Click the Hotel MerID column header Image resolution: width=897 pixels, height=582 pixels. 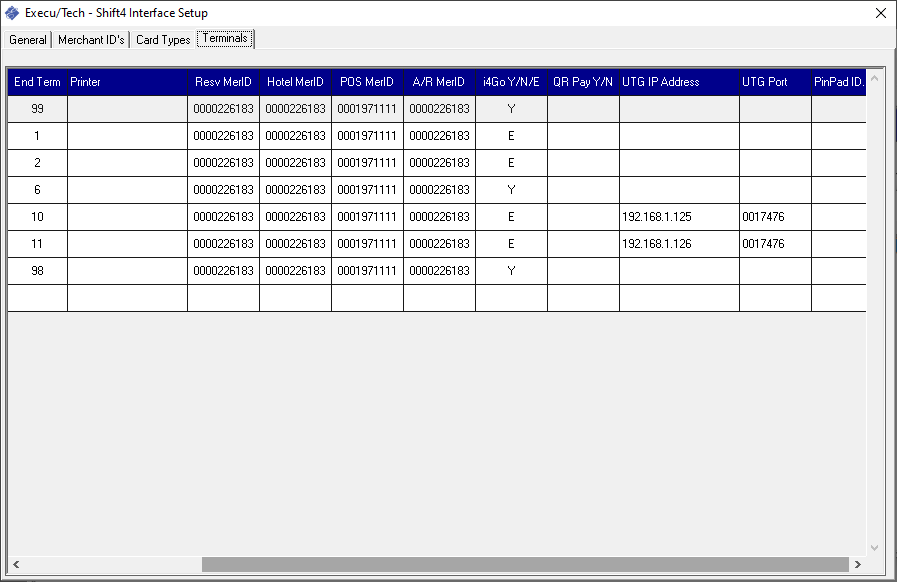coord(296,82)
